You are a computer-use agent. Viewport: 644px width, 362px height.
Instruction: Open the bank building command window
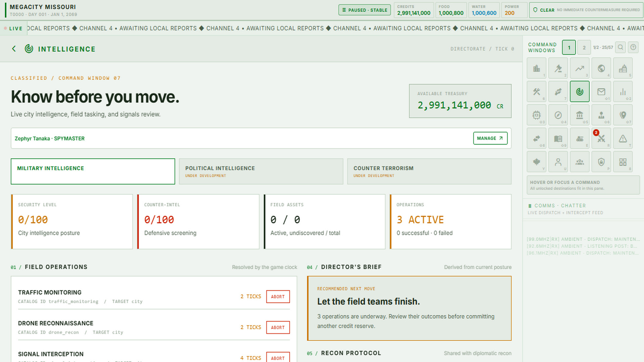click(580, 115)
